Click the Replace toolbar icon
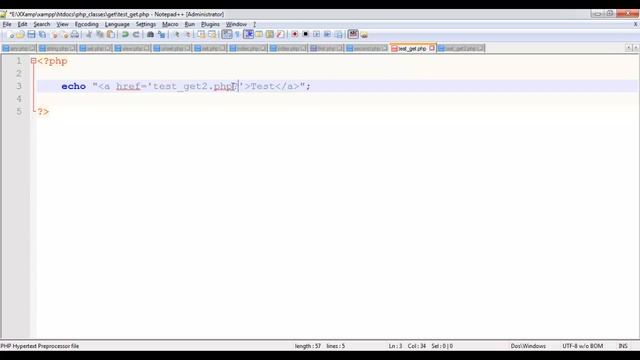The height and width of the screenshot is (360, 640). click(x=161, y=35)
